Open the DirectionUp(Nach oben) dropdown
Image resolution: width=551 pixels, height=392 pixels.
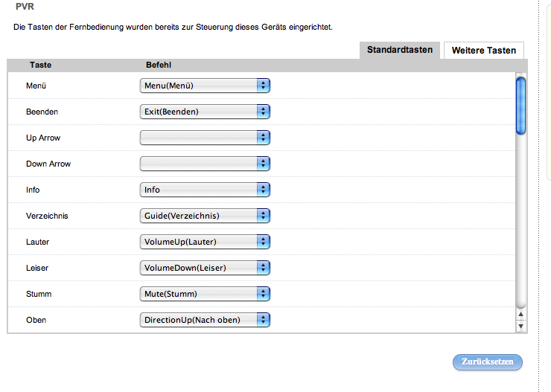[x=205, y=320]
